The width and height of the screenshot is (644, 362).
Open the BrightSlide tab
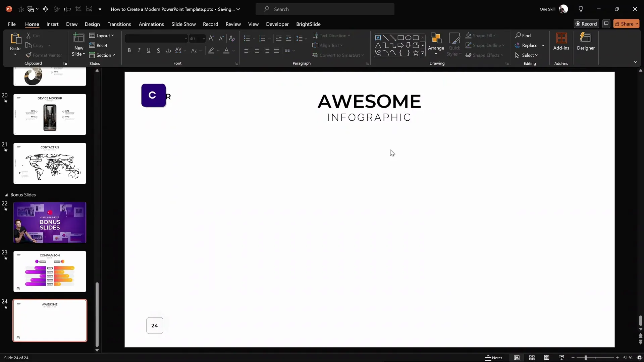(308, 24)
